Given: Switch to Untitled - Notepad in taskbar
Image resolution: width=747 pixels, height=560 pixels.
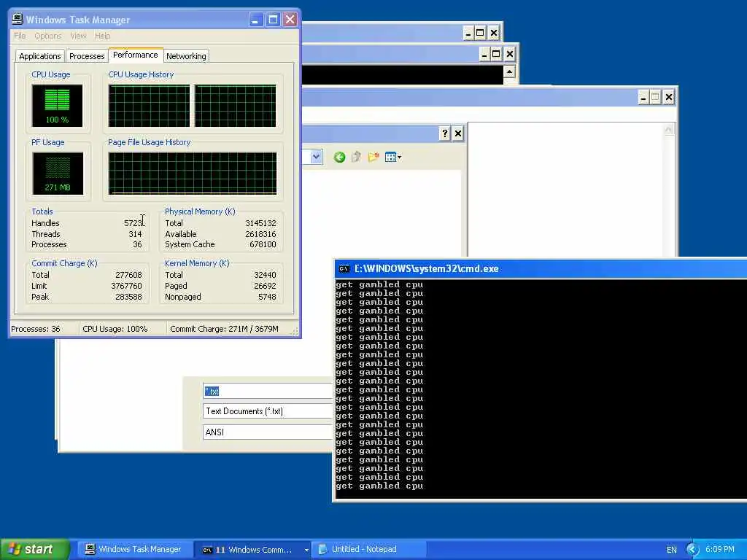Looking at the screenshot, I should pos(369,549).
